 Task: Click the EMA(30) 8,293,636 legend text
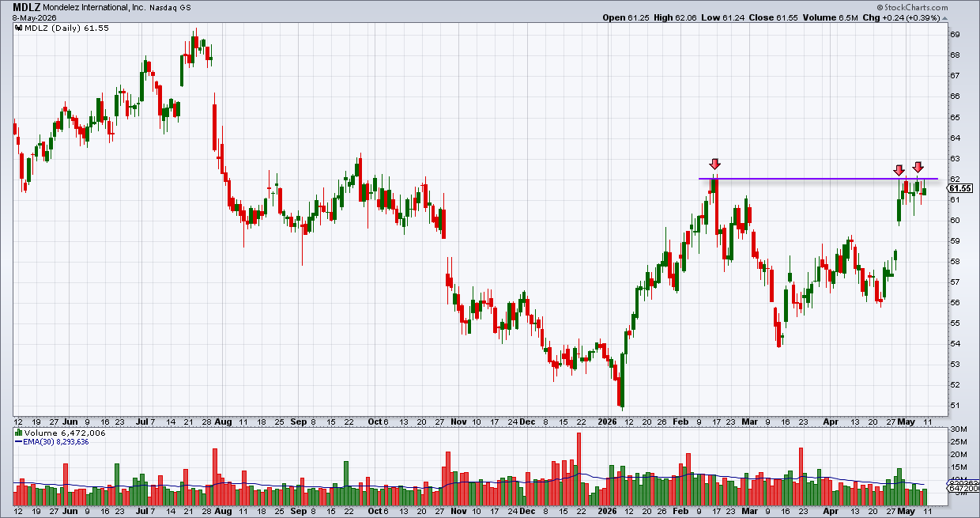56,443
